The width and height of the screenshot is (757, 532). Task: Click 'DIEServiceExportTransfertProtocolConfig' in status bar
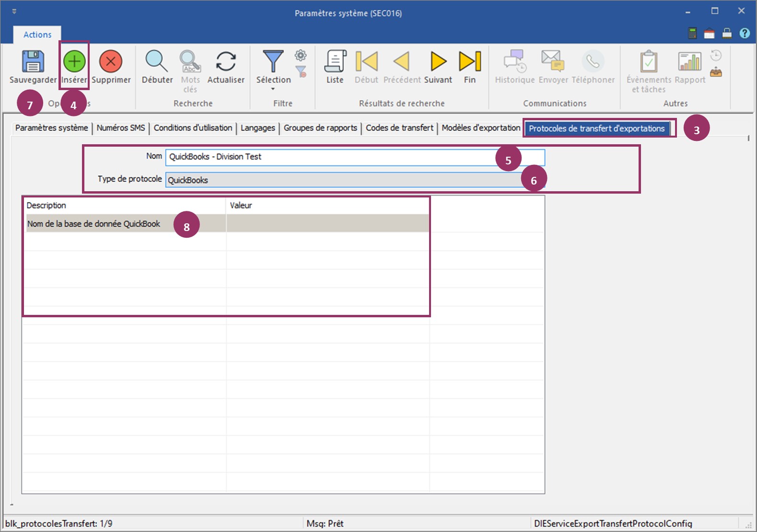point(613,523)
